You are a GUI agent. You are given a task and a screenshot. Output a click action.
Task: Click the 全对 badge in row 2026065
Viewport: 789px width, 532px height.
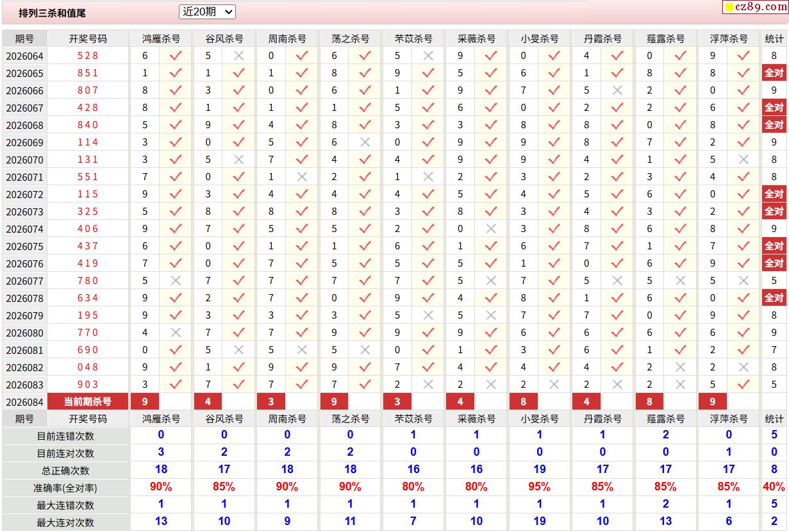pyautogui.click(x=774, y=73)
